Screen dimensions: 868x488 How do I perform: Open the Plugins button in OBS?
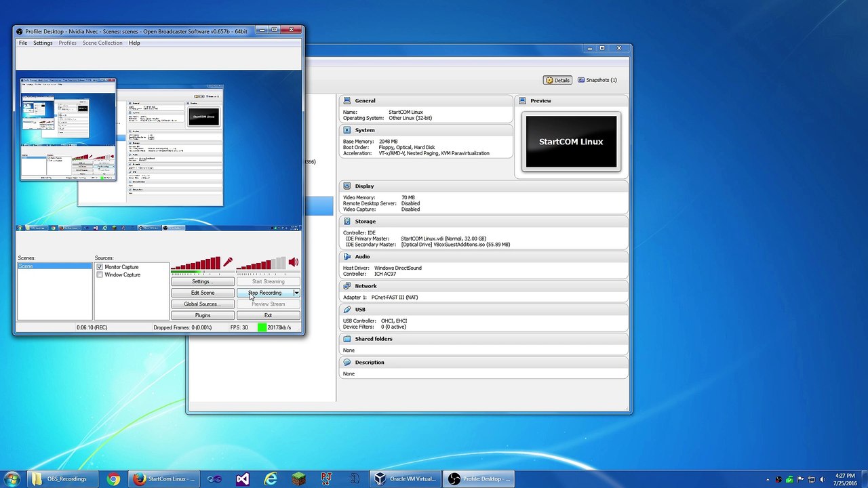click(x=202, y=315)
